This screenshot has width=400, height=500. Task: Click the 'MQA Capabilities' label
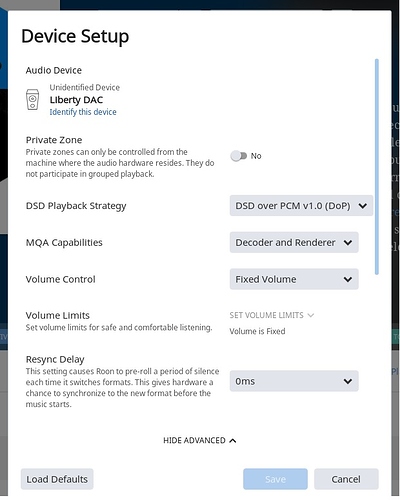(64, 242)
